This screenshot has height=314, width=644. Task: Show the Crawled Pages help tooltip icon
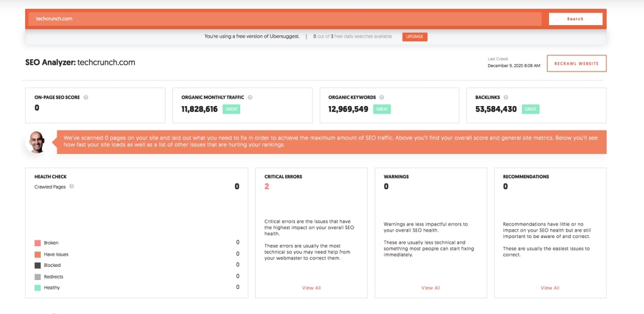(x=71, y=187)
